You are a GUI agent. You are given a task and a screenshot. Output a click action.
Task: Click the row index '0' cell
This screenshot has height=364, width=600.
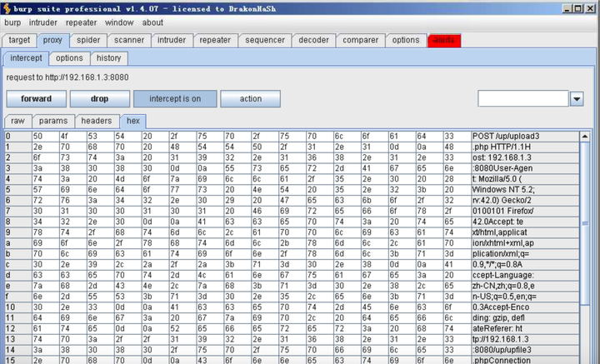point(18,136)
